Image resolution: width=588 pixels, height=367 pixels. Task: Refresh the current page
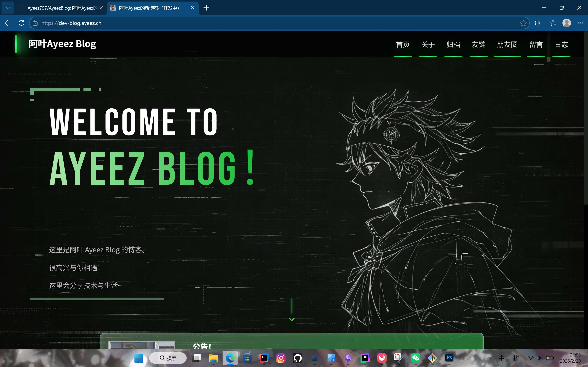point(21,23)
